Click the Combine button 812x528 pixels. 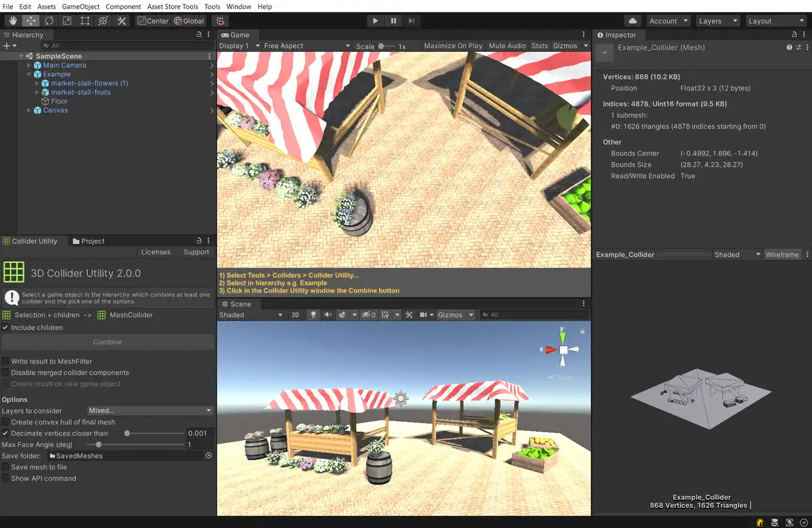[x=108, y=342]
